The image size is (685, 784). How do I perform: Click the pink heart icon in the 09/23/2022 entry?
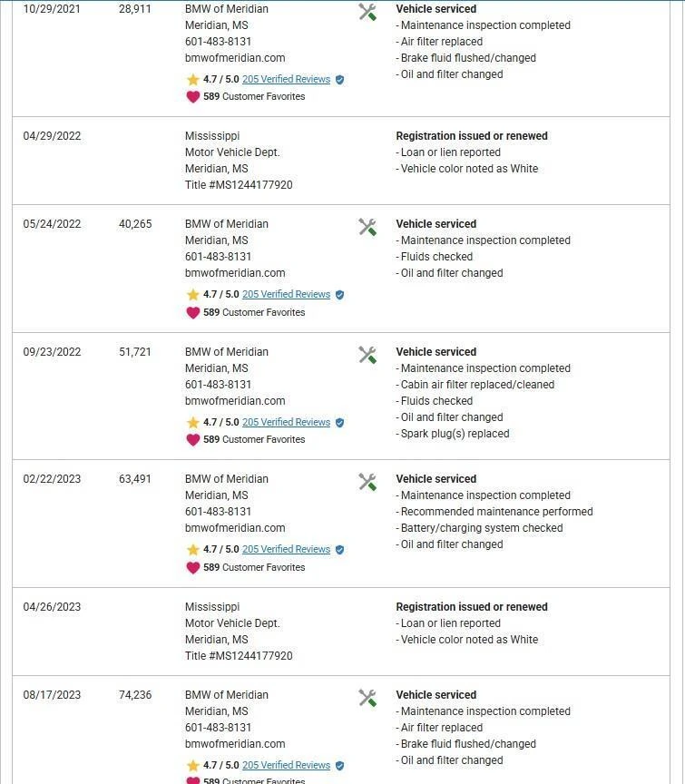[x=192, y=440]
